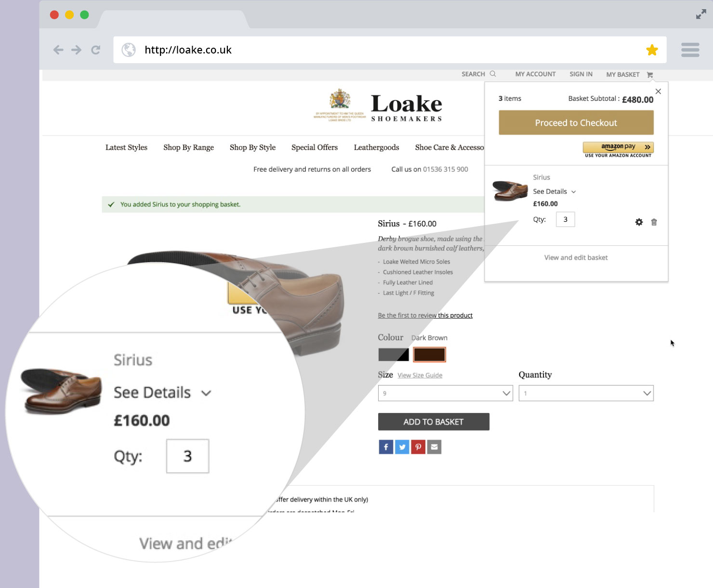
Task: Select the dark brown colour swatch
Action: coord(429,355)
